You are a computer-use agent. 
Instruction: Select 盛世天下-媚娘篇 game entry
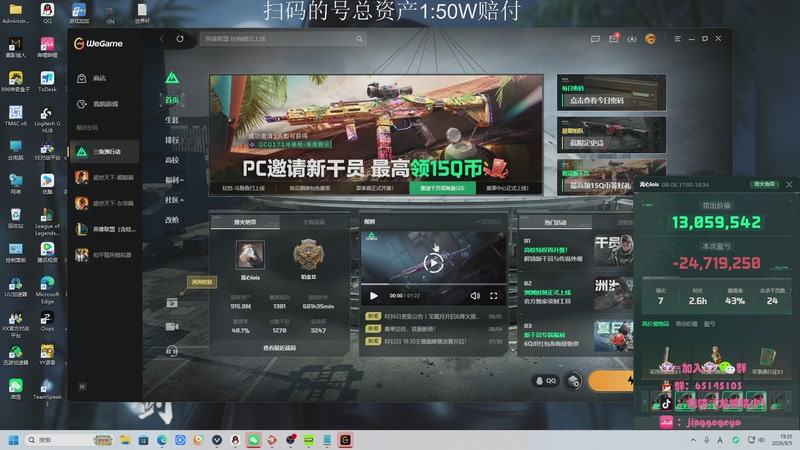click(105, 178)
